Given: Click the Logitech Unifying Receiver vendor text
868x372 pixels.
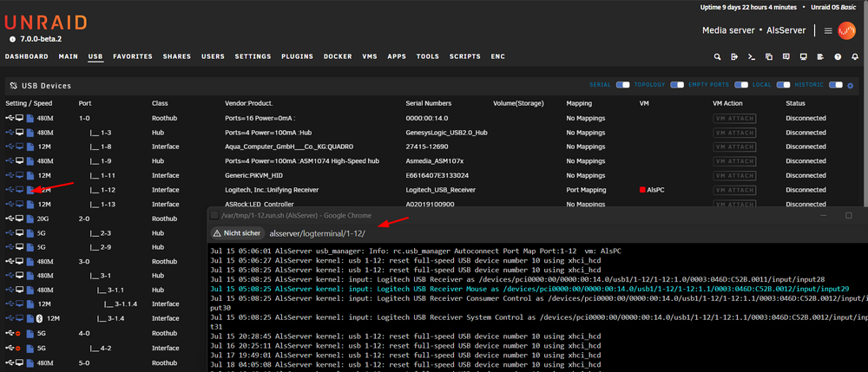Looking at the screenshot, I should (271, 190).
